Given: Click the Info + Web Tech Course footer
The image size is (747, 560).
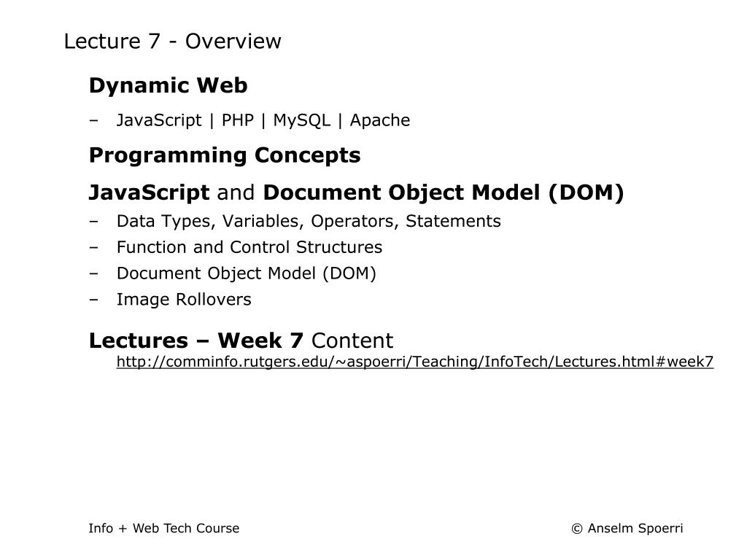Looking at the screenshot, I should click(164, 528).
